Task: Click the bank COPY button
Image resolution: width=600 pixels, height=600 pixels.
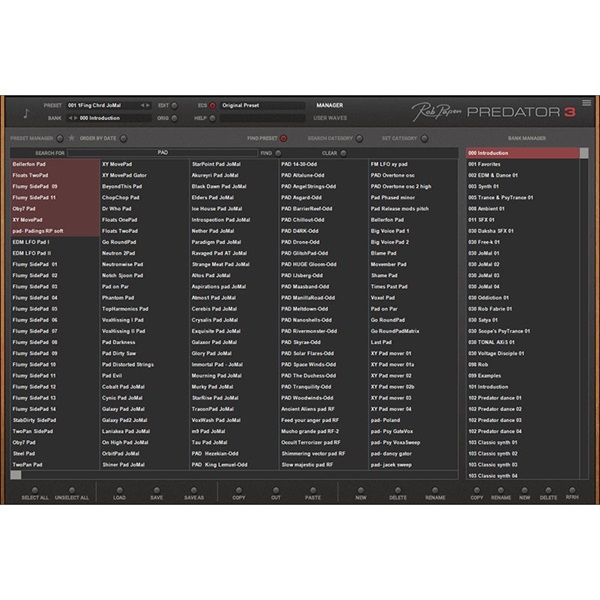Action: [477, 490]
